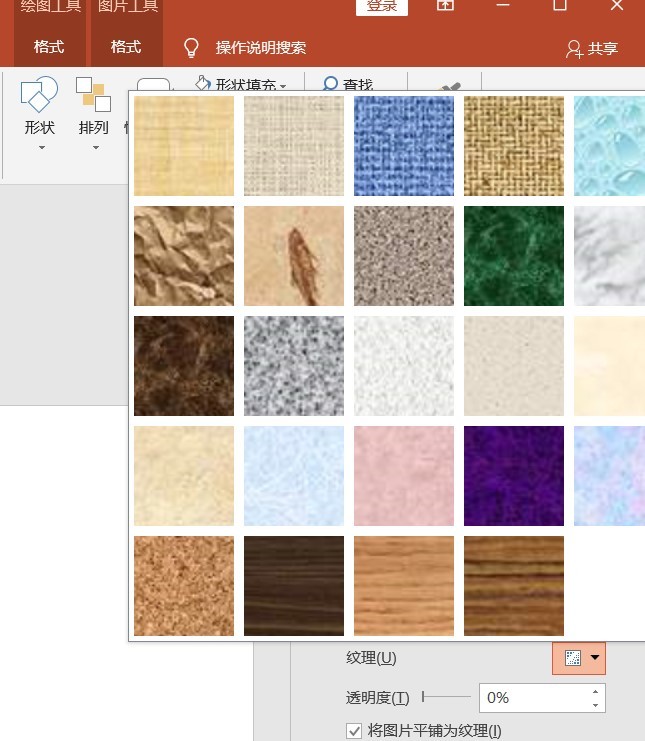Click the Tell Me search box

[261, 48]
